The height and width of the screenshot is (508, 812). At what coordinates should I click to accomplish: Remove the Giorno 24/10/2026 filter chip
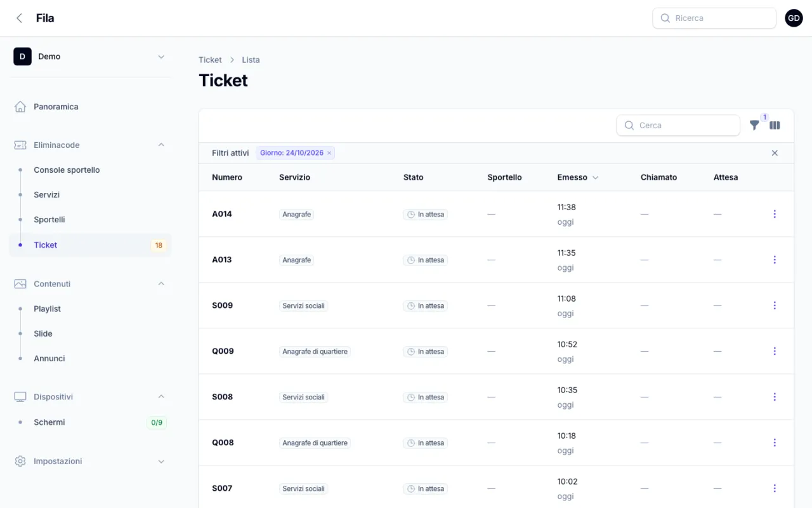(329, 153)
